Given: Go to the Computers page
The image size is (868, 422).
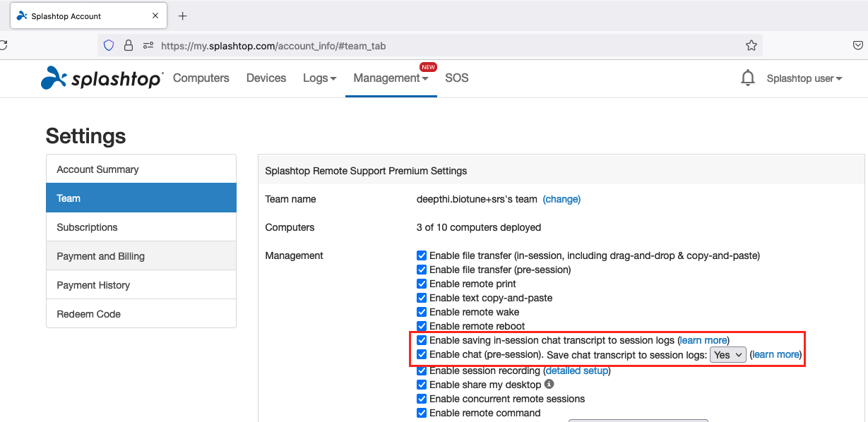Looking at the screenshot, I should [x=201, y=78].
